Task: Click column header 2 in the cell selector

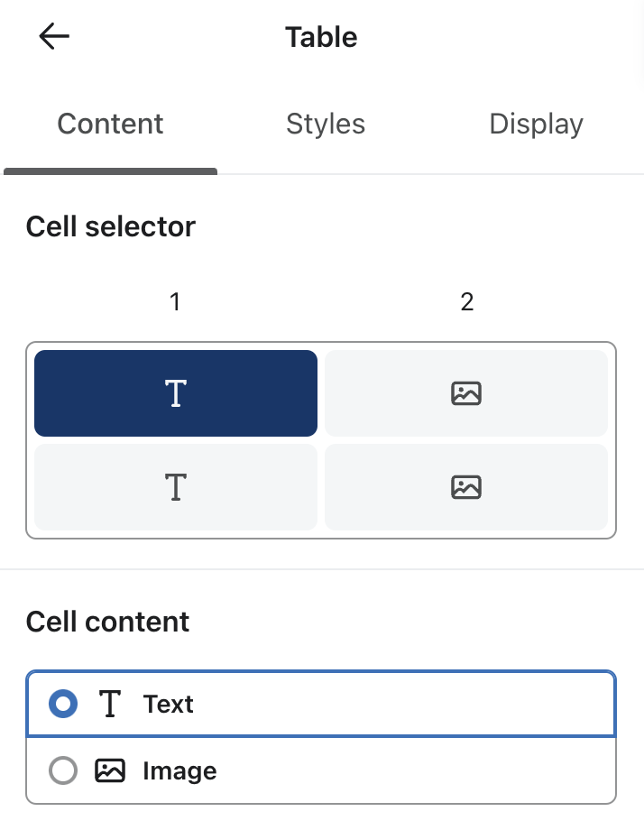Action: click(466, 301)
